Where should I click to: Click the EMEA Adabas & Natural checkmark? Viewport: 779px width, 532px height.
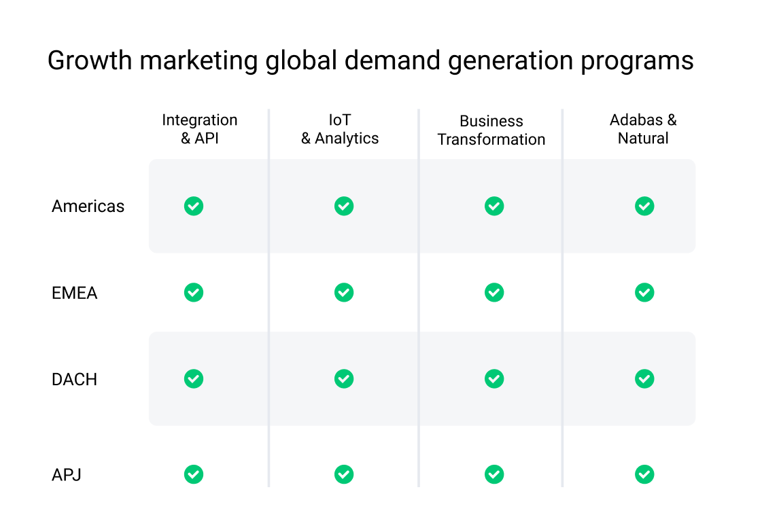coord(644,293)
